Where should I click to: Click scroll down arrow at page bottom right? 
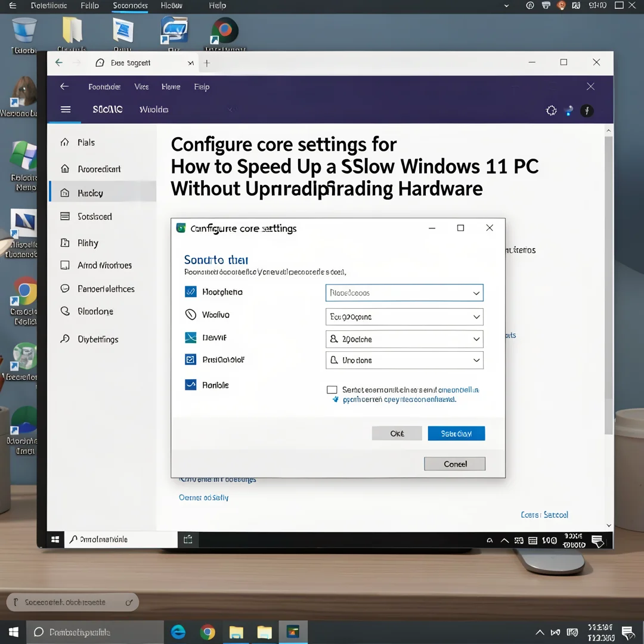(x=609, y=525)
